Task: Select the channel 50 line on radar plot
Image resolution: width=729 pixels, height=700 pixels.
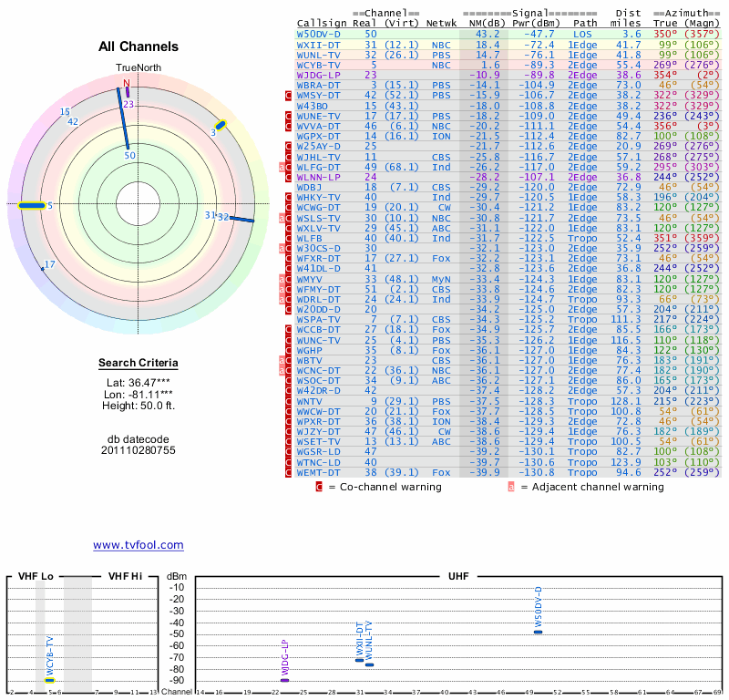Action: pos(125,118)
